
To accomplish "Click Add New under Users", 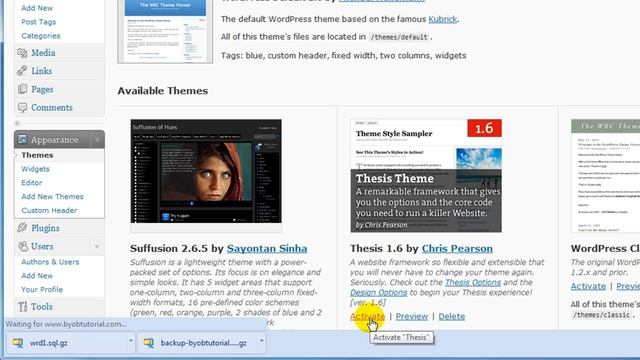I will coord(37,276).
